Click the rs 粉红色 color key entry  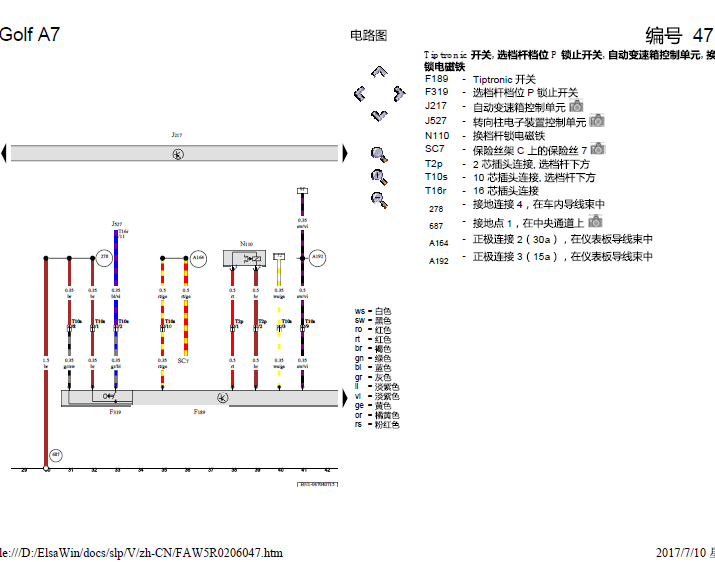tap(377, 425)
